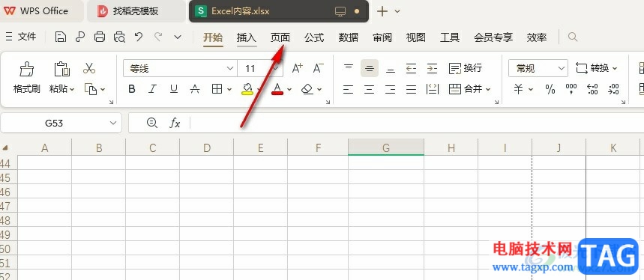Image resolution: width=644 pixels, height=280 pixels.
Task: Click the Justify alignment icon
Action: pos(411,89)
